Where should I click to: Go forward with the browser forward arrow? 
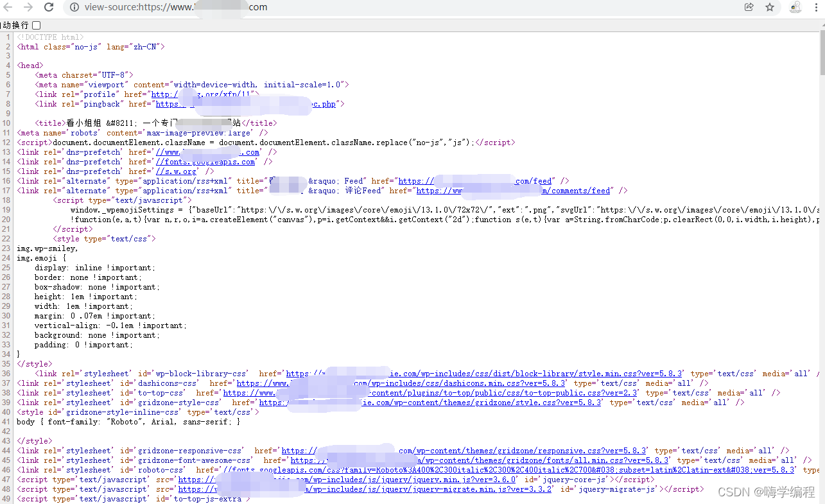coord(28,7)
